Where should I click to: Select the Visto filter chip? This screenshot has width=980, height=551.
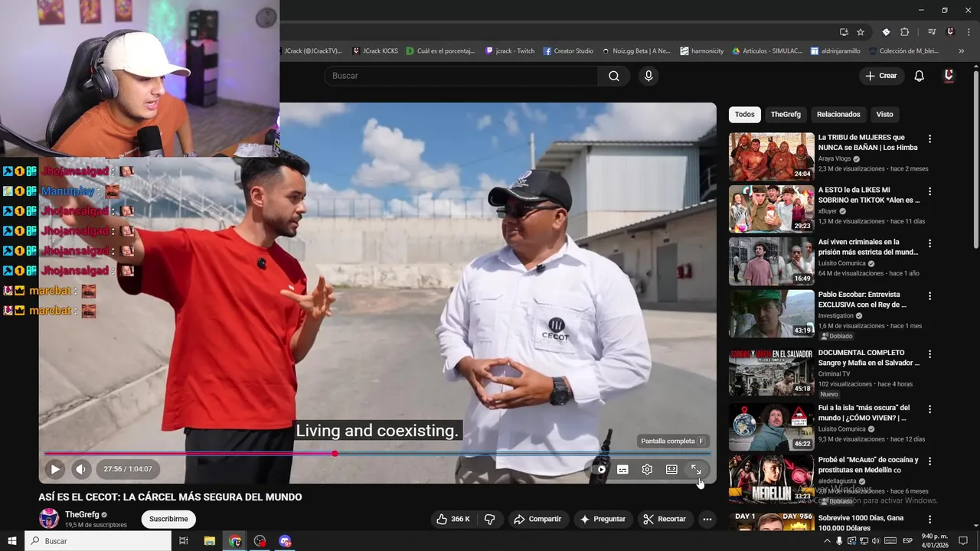pos(885,114)
